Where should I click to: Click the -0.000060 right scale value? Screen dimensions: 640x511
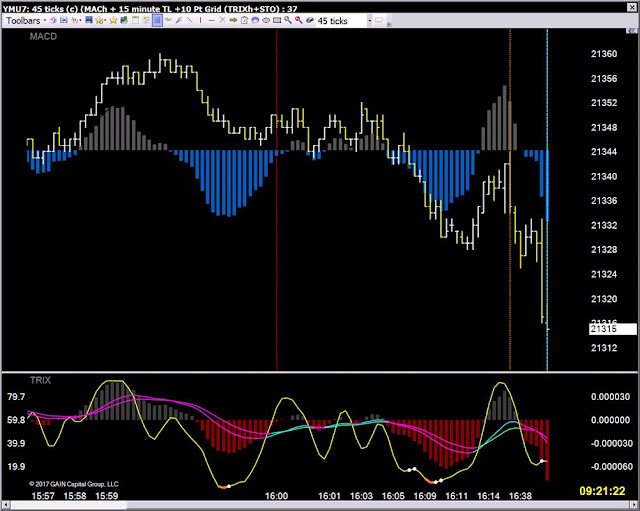[x=611, y=467]
